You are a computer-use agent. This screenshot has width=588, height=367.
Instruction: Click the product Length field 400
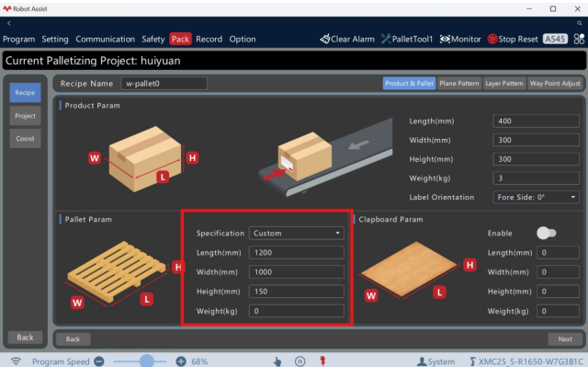(x=536, y=120)
